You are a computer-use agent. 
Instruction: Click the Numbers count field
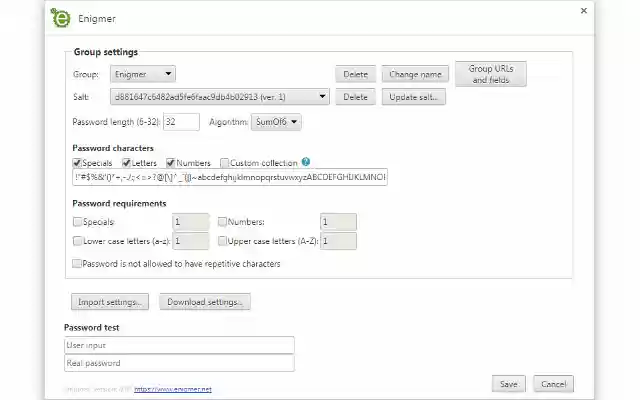click(338, 222)
